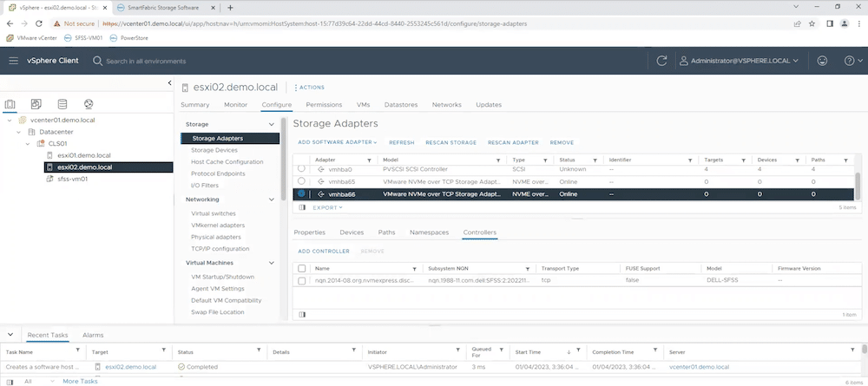Open Storage Devices in Configure menu
868x386 pixels.
(x=214, y=150)
